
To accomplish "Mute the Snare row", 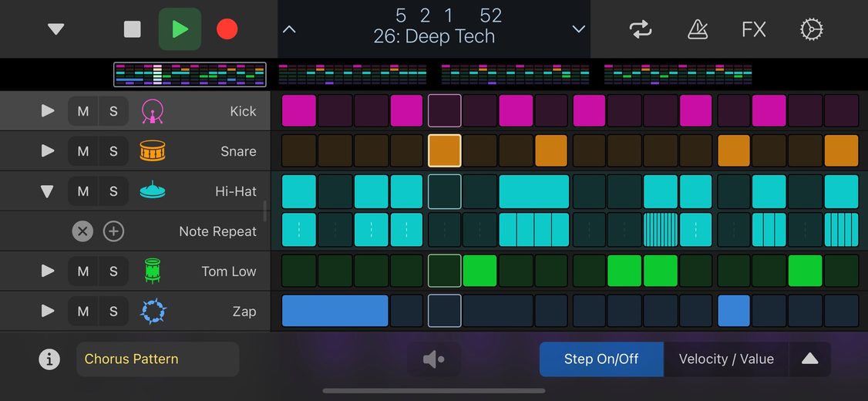I will pos(83,151).
